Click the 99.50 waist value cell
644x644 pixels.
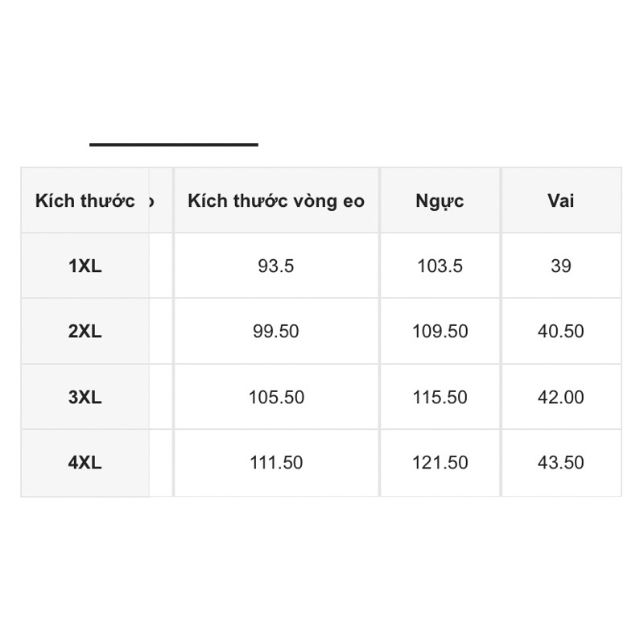pos(276,331)
